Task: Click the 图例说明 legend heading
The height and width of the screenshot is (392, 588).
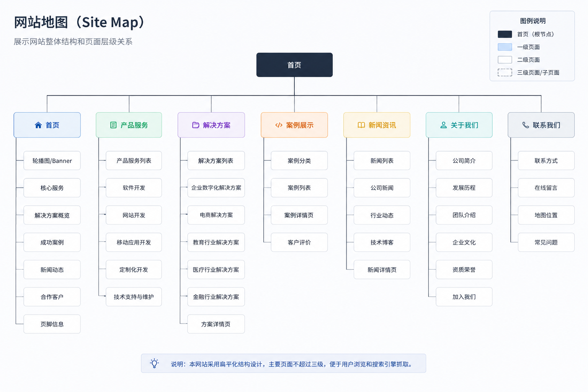Action: [x=533, y=21]
